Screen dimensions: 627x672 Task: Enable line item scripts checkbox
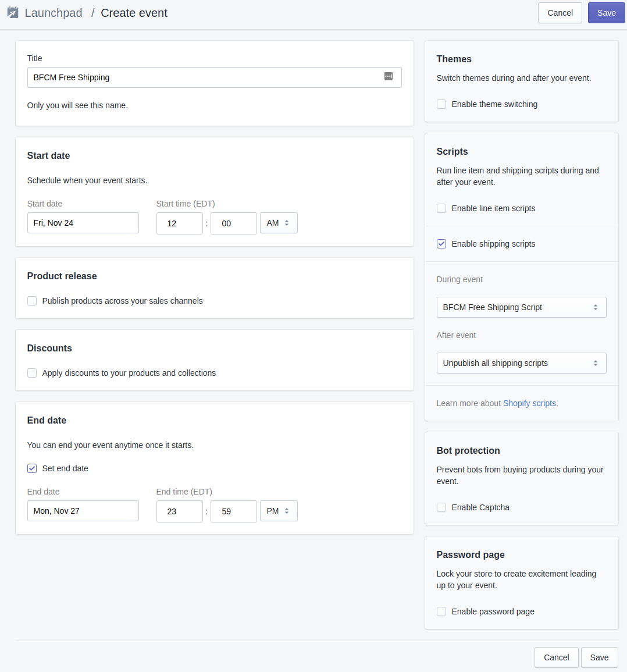441,208
